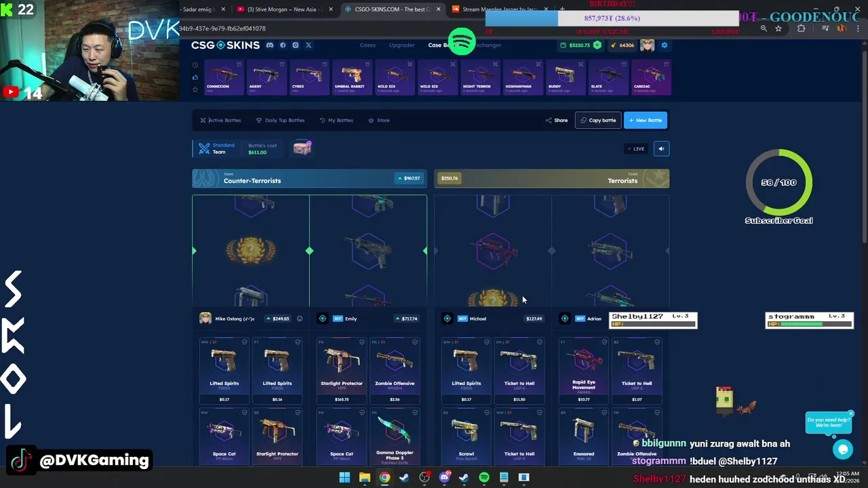
Task: Open Gamma Doppler Phase 3 knife card
Action: pyautogui.click(x=395, y=437)
